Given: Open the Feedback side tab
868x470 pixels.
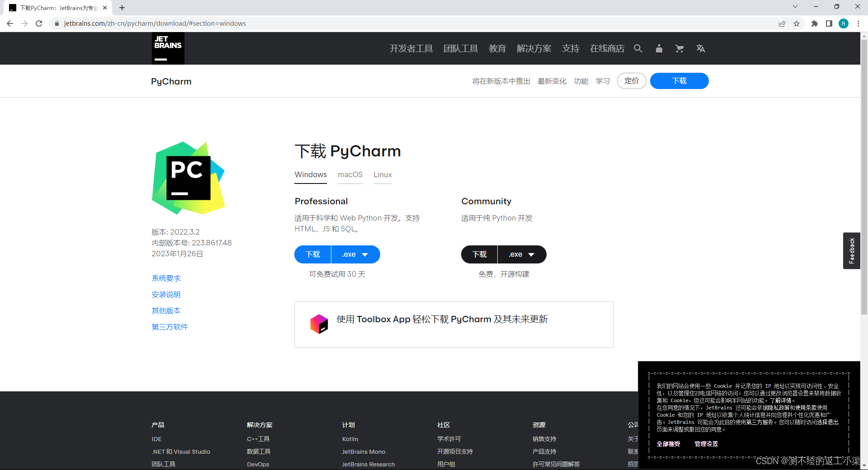Looking at the screenshot, I should (852, 251).
